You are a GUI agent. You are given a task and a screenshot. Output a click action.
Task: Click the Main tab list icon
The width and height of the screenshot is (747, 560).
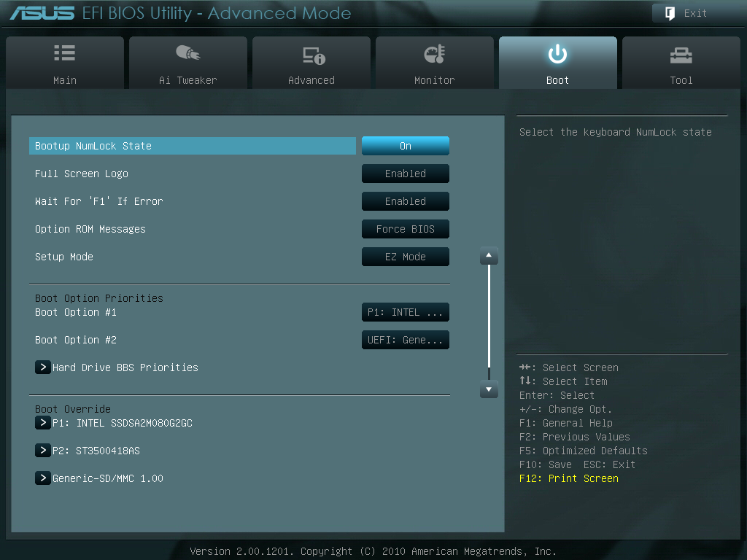(x=65, y=52)
